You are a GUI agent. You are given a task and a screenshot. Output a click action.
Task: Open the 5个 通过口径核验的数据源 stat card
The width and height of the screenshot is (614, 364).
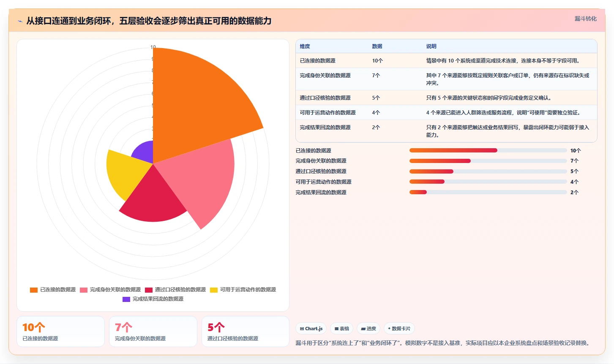pyautogui.click(x=246, y=331)
